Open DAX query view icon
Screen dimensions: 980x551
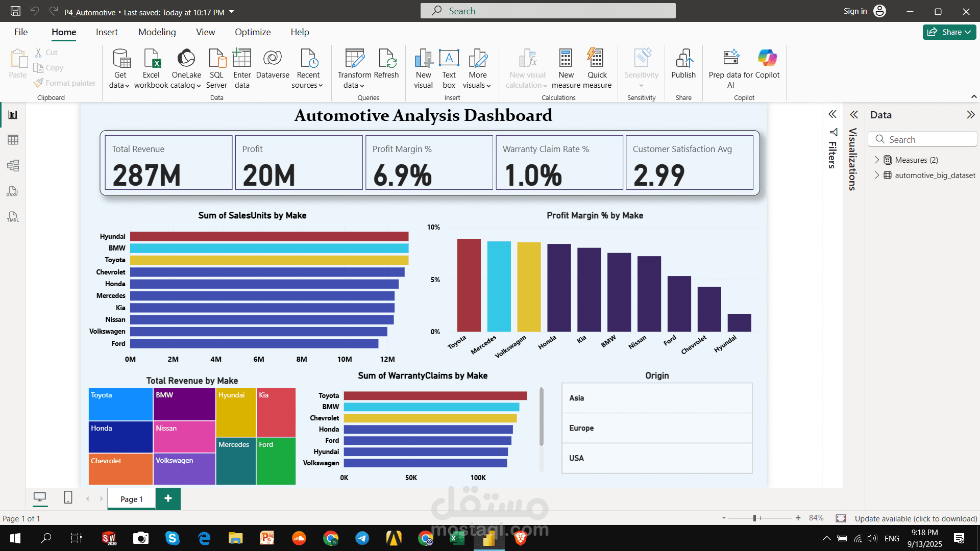(13, 191)
